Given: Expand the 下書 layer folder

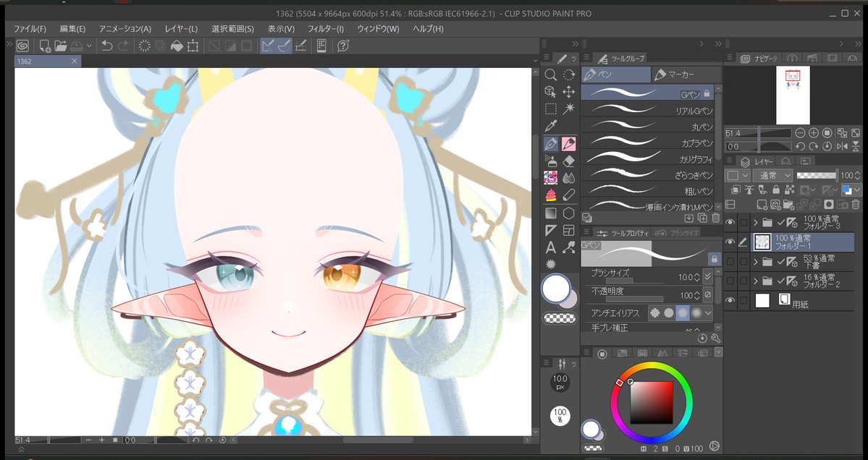Looking at the screenshot, I should [x=756, y=262].
